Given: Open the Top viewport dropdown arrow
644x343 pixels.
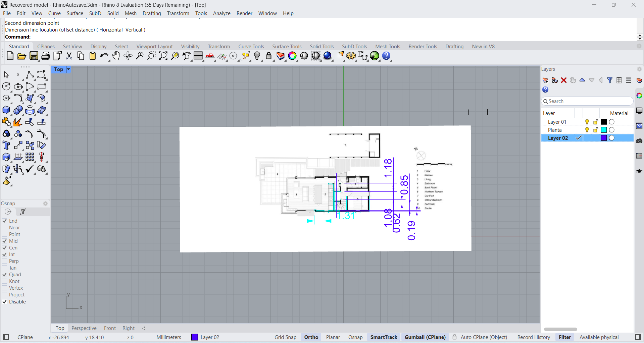Looking at the screenshot, I should click(x=68, y=69).
